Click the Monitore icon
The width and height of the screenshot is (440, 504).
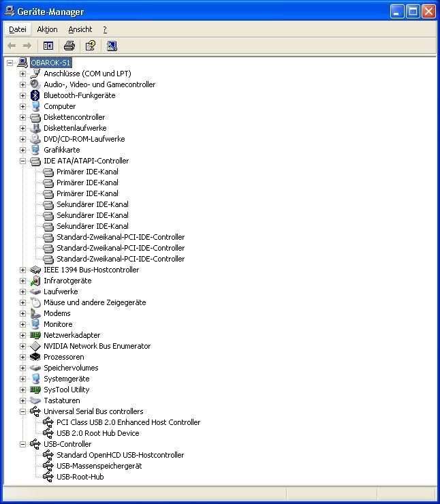(x=35, y=324)
